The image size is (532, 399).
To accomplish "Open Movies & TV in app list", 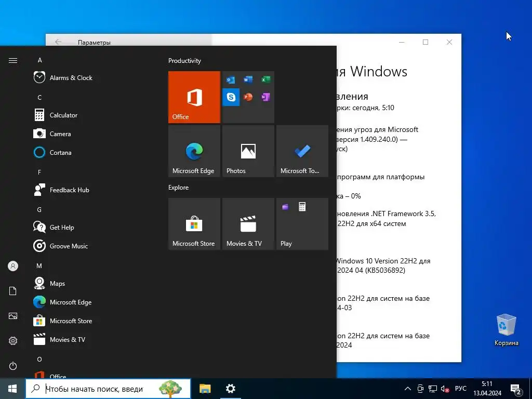I will (x=92, y=339).
